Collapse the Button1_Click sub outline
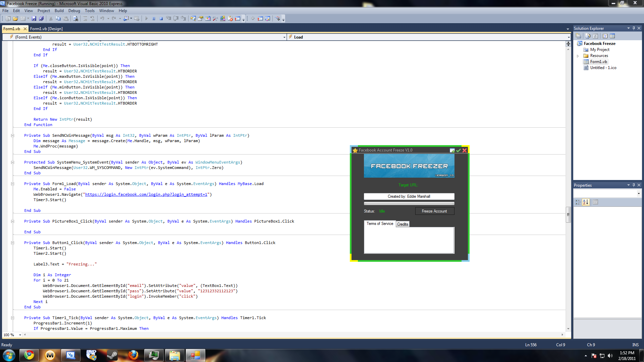 [12, 243]
